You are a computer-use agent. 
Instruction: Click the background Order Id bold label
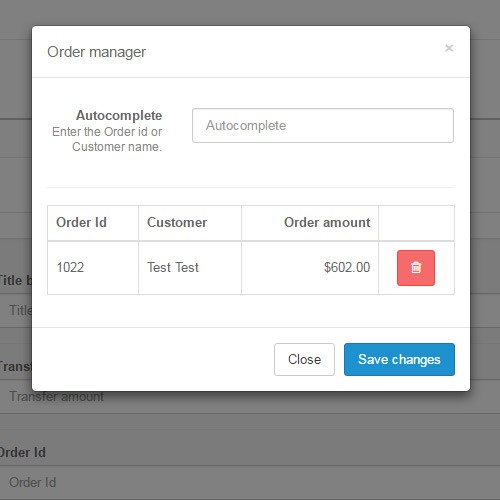pos(22,453)
